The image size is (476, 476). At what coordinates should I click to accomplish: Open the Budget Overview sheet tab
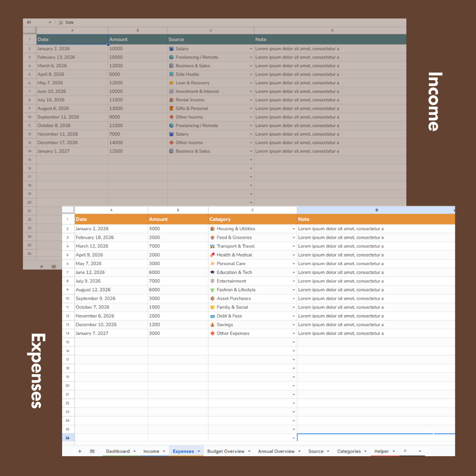[x=225, y=451]
